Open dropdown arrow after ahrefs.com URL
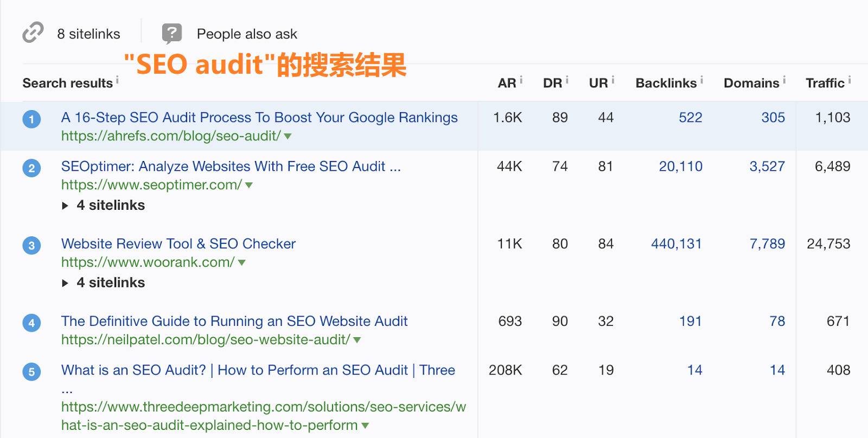Screen dimensions: 868x438 [x=288, y=137]
